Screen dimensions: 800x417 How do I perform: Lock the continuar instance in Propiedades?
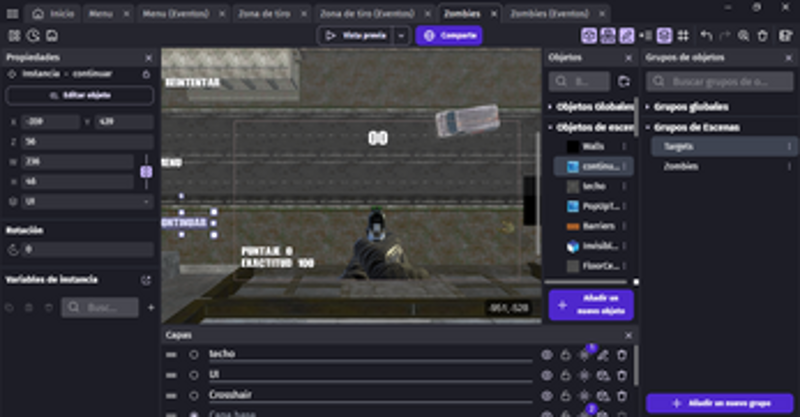pyautogui.click(x=146, y=74)
